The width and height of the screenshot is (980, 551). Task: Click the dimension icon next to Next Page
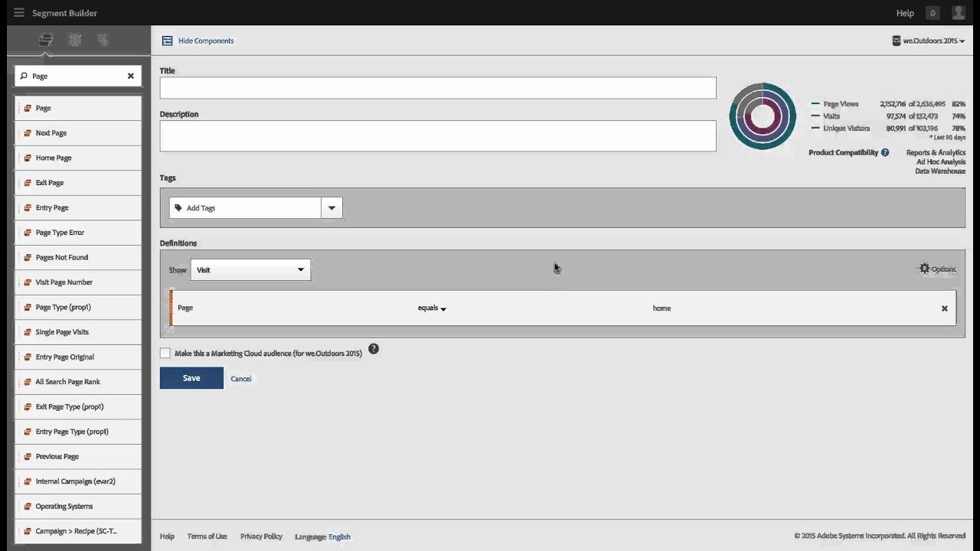point(28,133)
